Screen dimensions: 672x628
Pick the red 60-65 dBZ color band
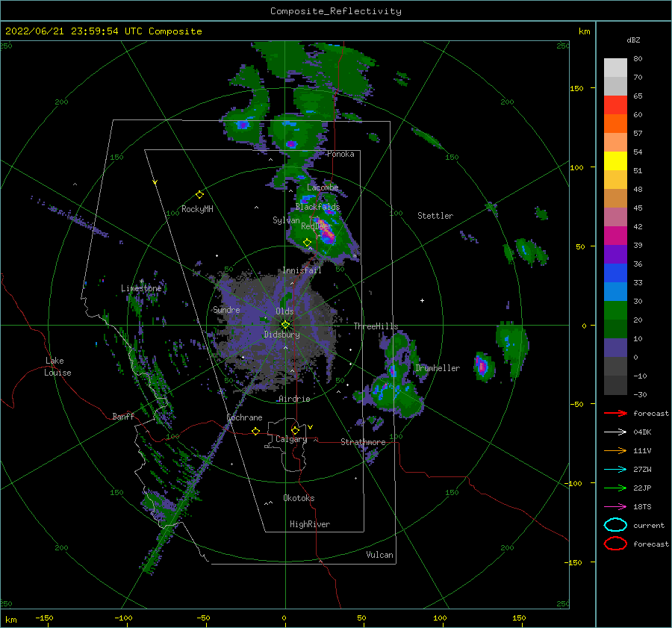click(615, 105)
